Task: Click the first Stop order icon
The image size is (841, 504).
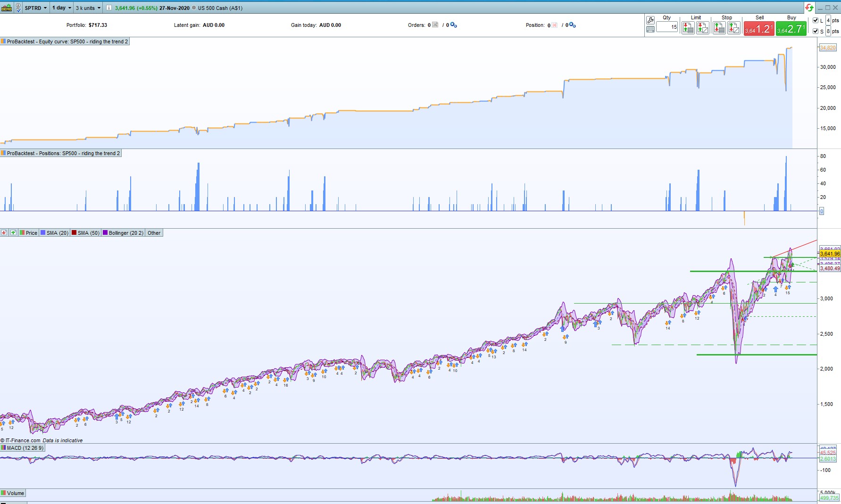Action: [x=719, y=28]
